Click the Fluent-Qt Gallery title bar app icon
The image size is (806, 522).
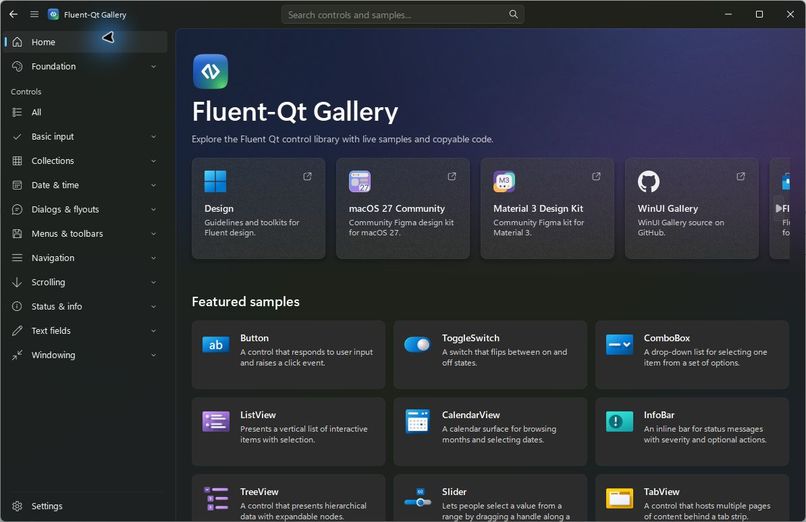coord(53,14)
